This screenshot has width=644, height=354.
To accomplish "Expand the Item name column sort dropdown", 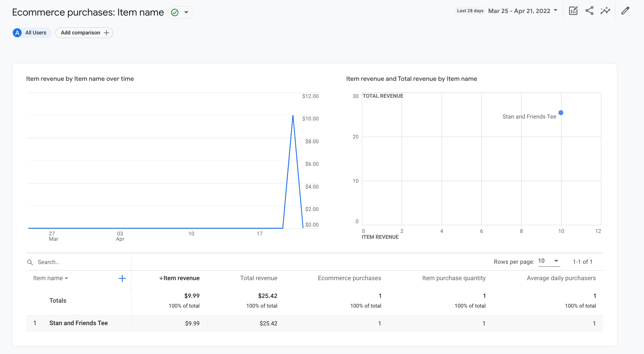I will pos(67,278).
